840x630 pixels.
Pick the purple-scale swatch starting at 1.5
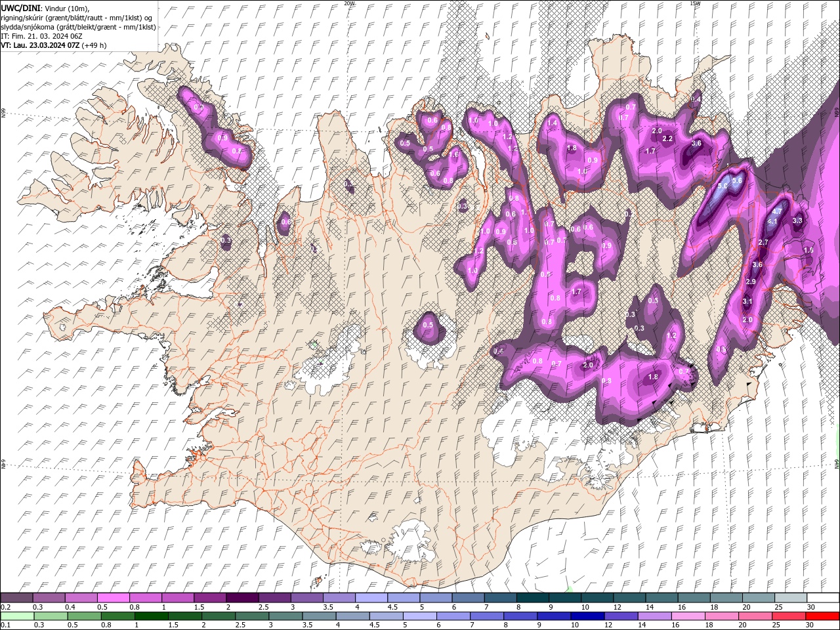tap(209, 598)
